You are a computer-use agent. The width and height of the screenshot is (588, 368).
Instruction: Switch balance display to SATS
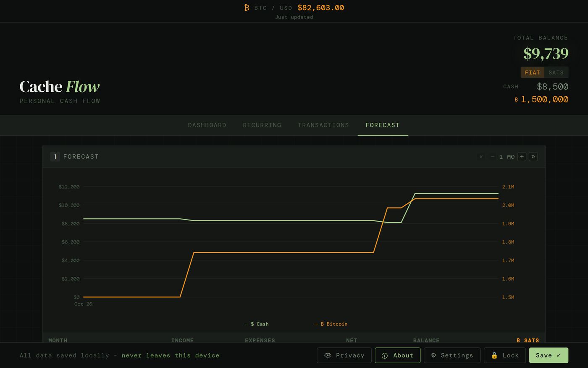tap(556, 72)
